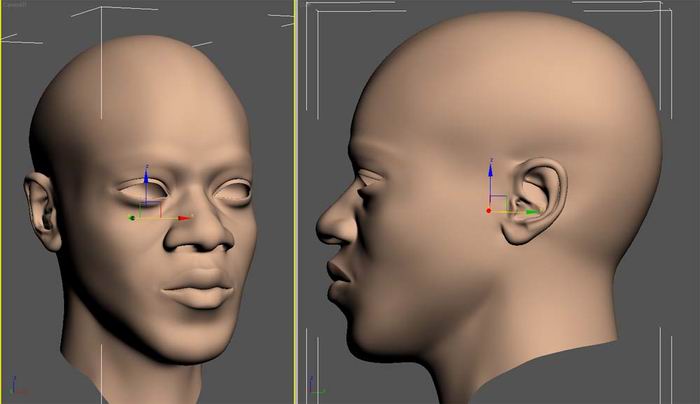Click the head's left eye in perspective viewport
The image size is (700, 404).
click(232, 192)
